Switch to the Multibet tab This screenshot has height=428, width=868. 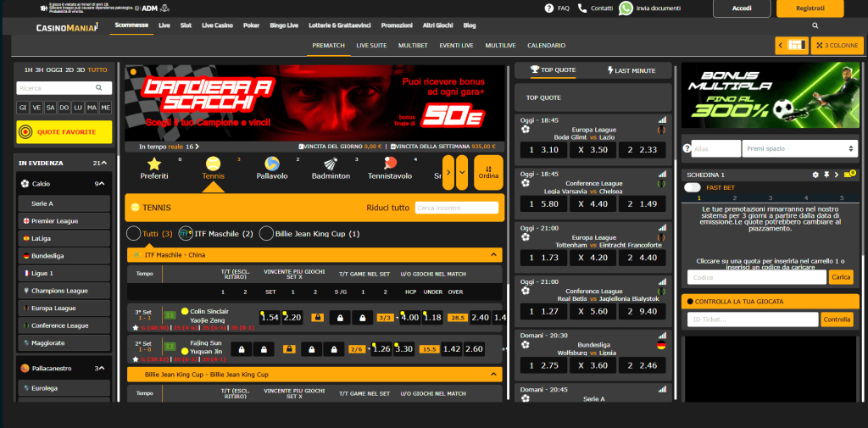click(413, 46)
